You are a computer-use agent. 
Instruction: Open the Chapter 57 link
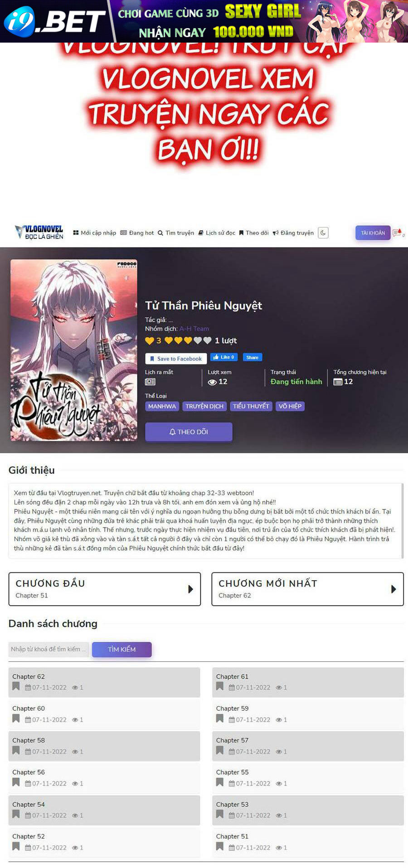pyautogui.click(x=232, y=740)
